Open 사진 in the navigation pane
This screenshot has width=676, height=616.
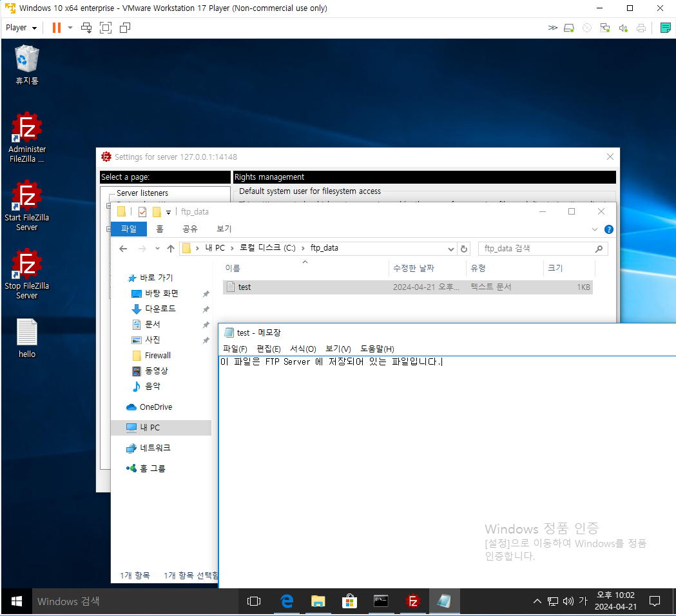pyautogui.click(x=146, y=340)
